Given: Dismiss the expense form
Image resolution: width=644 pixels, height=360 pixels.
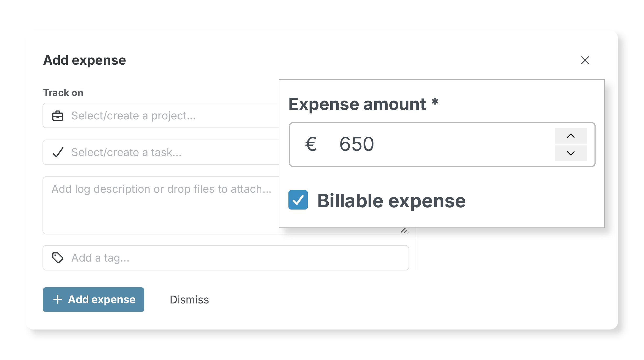Looking at the screenshot, I should tap(189, 299).
